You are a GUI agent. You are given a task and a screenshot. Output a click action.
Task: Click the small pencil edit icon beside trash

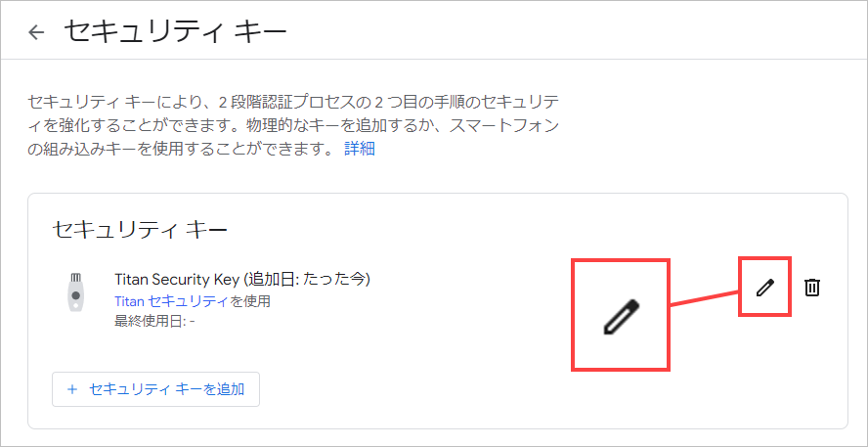pos(764,288)
